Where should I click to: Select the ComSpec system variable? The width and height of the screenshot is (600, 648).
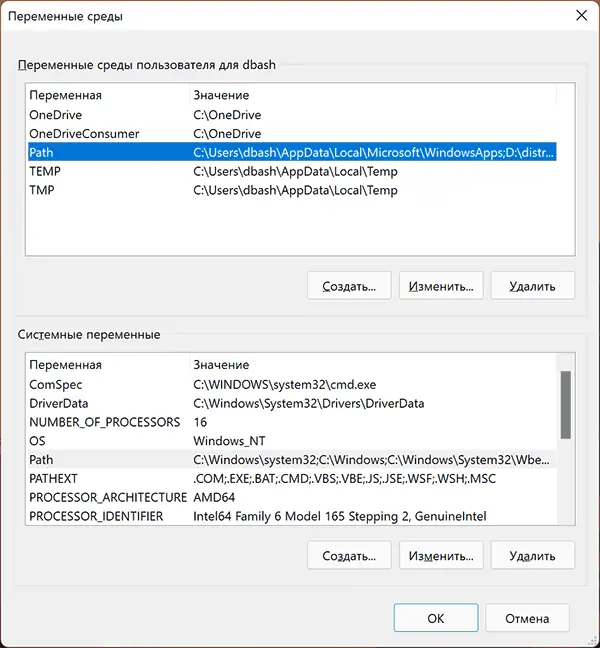click(x=56, y=384)
